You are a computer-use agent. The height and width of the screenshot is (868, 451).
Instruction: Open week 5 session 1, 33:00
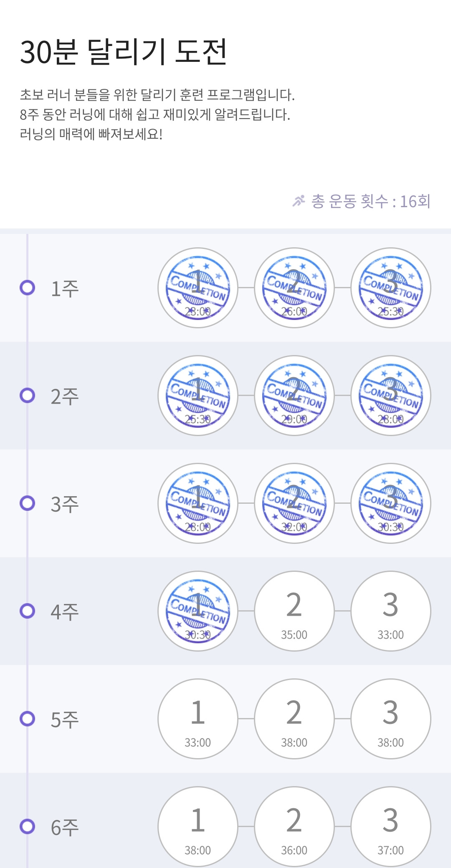[x=198, y=719]
